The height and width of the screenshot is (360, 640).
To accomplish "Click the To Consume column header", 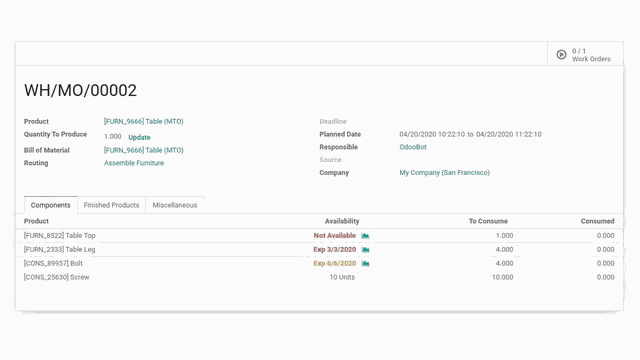I will click(488, 221).
